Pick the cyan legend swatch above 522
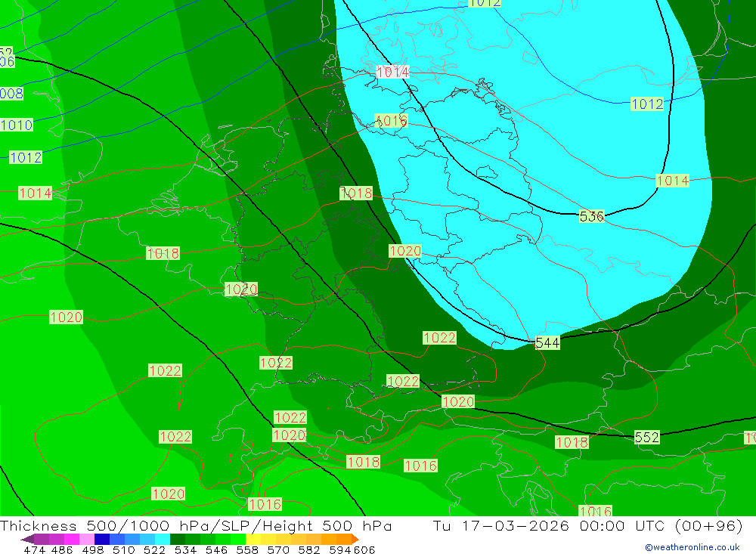The width and height of the screenshot is (756, 554). (x=163, y=539)
